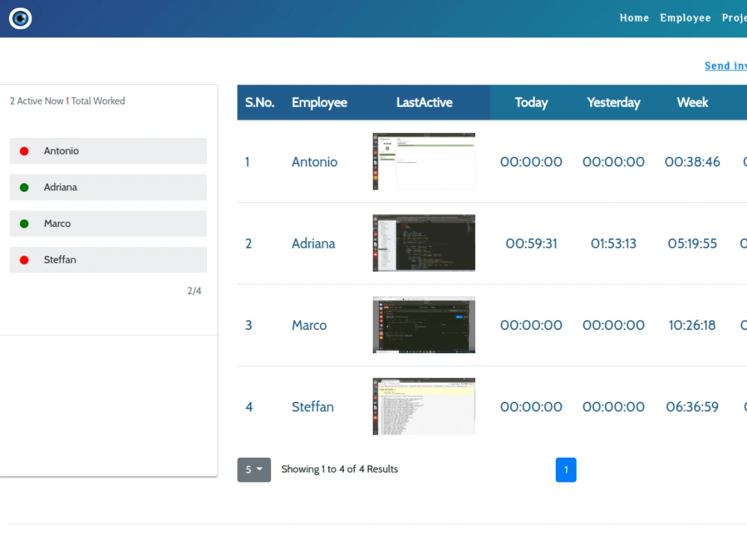
Task: Click the Send invite link
Action: click(725, 66)
